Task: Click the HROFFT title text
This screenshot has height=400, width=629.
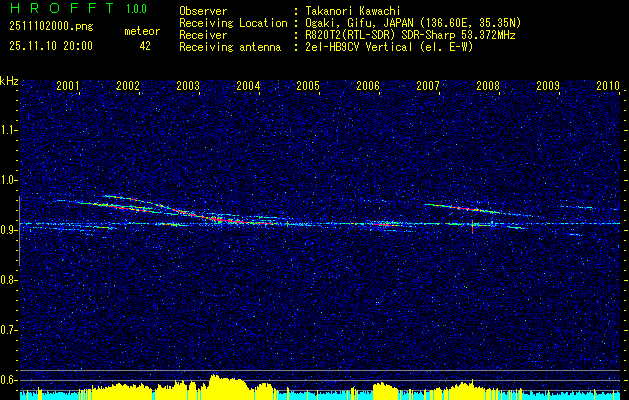Action: pyautogui.click(x=62, y=8)
